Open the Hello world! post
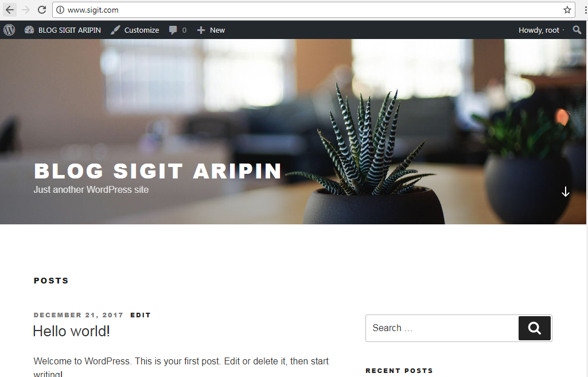Image resolution: width=588 pixels, height=377 pixels. 71,331
